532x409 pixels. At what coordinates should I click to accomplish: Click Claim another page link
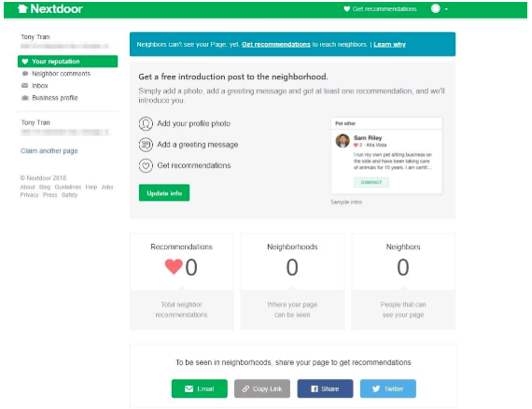coord(49,150)
